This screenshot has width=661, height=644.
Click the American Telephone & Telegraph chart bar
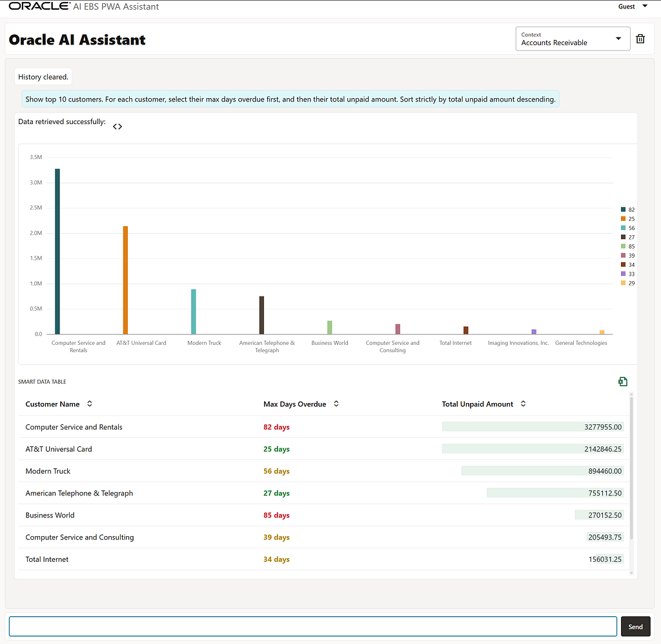tap(261, 315)
